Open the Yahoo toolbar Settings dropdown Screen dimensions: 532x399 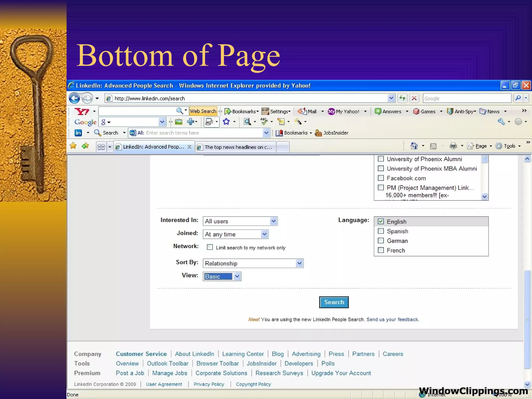coord(276,111)
